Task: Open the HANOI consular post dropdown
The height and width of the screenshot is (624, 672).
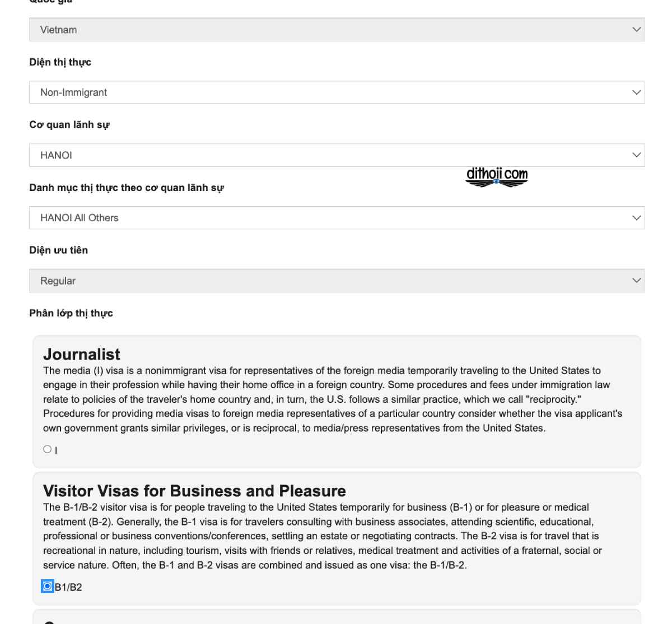Action: (x=337, y=155)
